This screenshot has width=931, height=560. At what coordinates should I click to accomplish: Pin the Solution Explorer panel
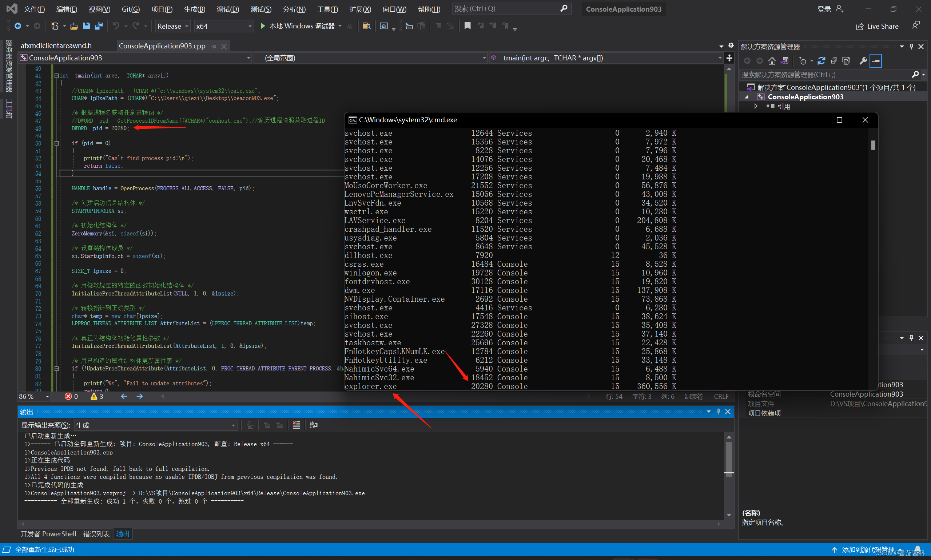911,47
